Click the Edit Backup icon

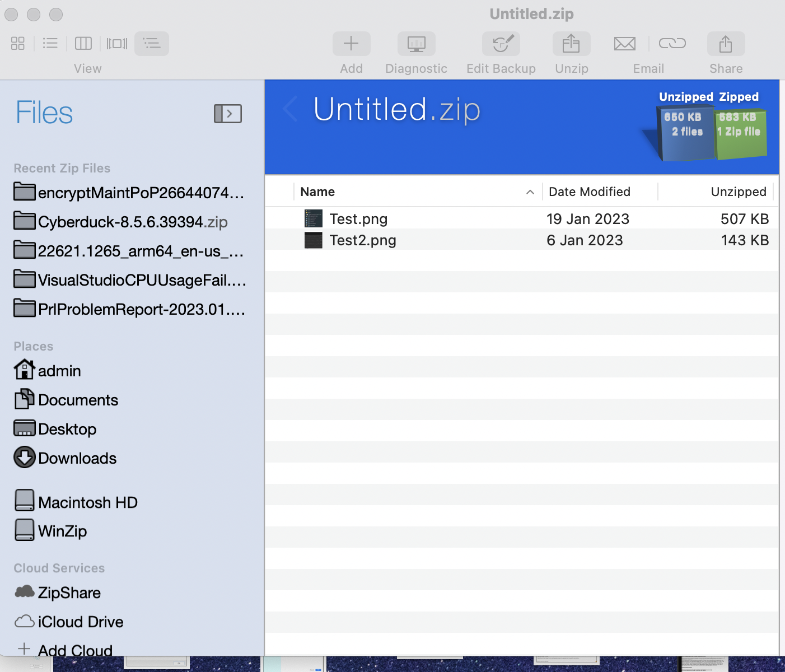[501, 44]
